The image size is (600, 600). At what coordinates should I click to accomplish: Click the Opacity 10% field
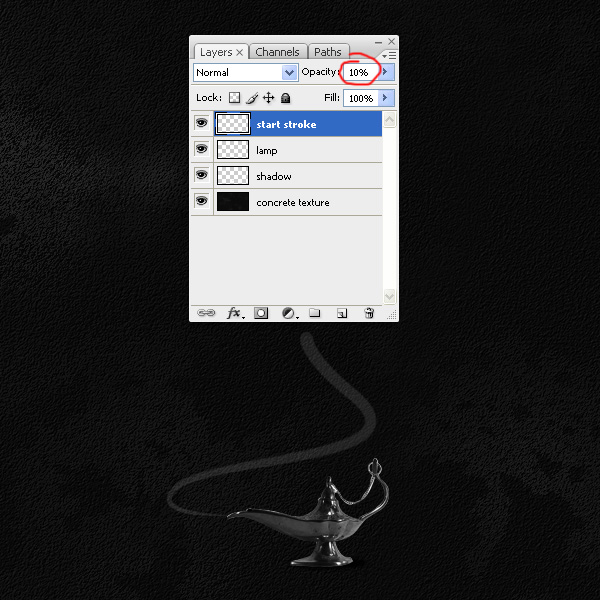(361, 72)
